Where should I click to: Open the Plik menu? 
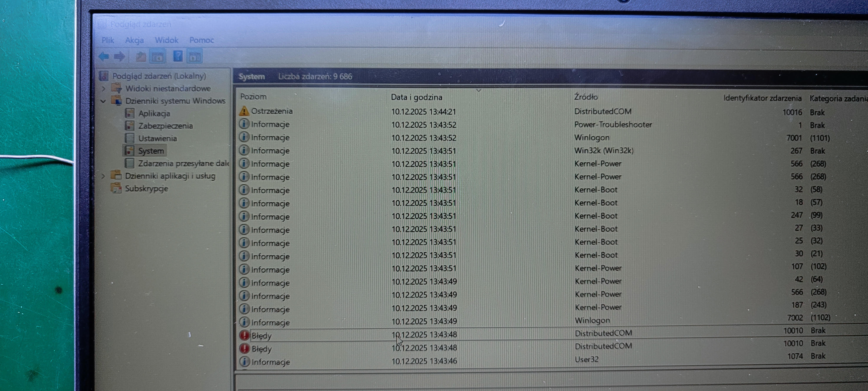[107, 40]
